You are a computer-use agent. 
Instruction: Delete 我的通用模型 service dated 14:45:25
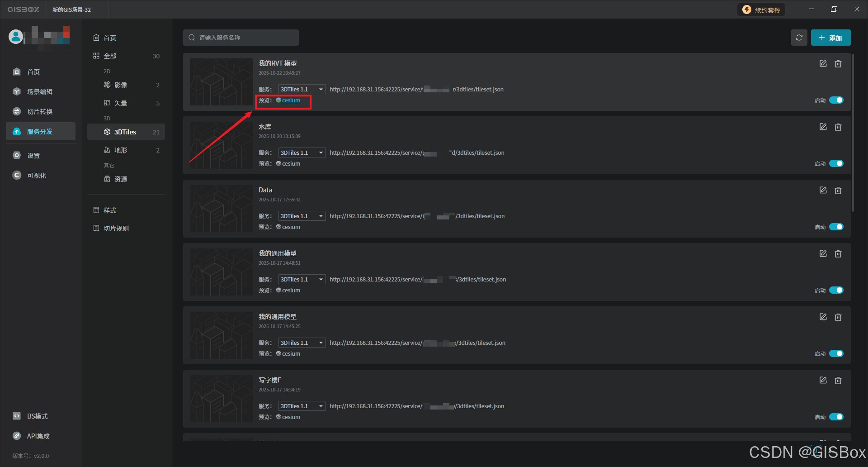[x=838, y=317]
